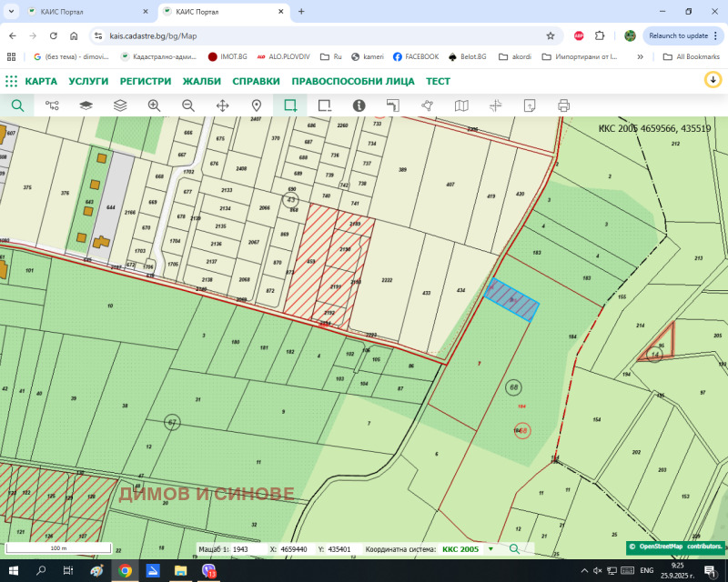Viewport: 728px width, 582px height.
Task: Expand the hidden bookmarks overflow chevron
Action: [x=640, y=56]
